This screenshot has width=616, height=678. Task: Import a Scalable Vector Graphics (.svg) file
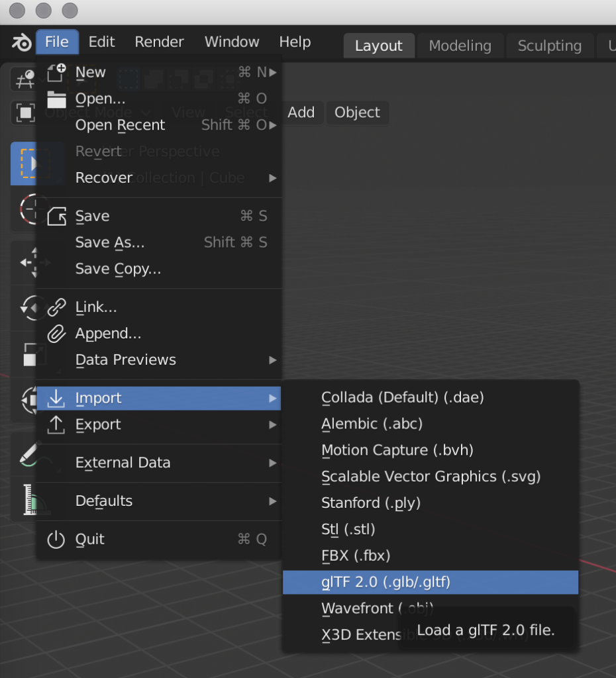431,477
